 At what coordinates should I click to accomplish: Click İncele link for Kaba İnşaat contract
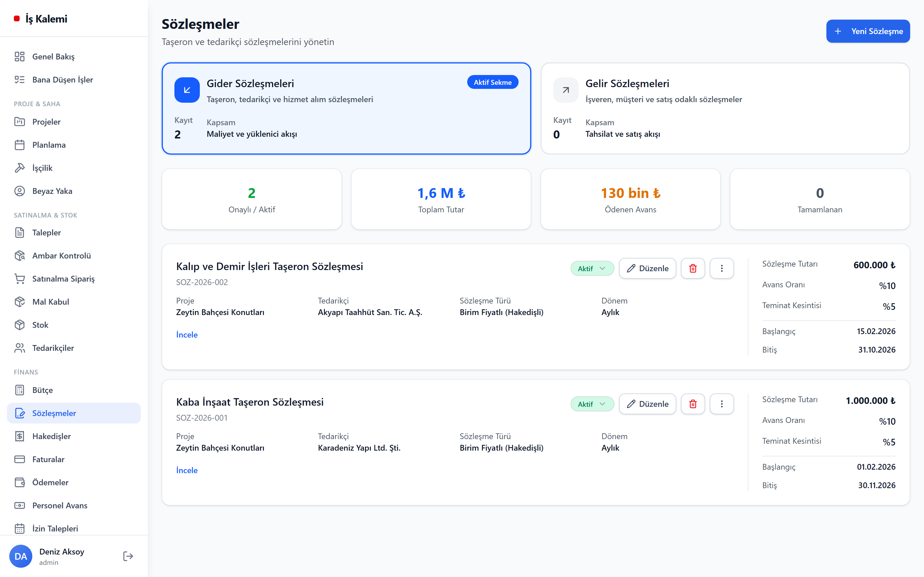click(187, 470)
